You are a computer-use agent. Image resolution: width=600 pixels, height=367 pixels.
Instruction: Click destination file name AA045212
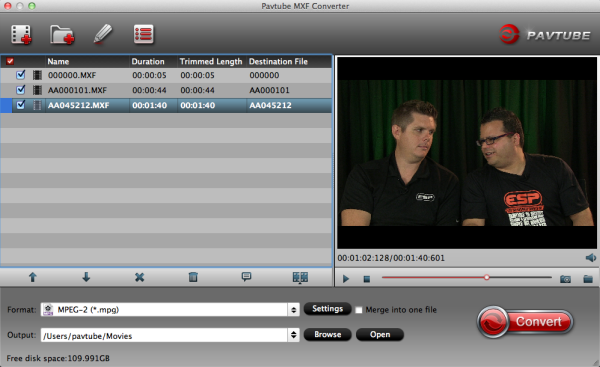(x=271, y=105)
